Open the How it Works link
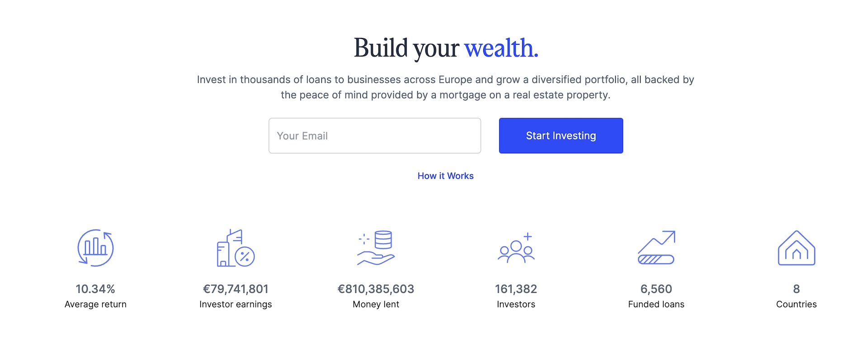868x344 pixels. [x=445, y=176]
